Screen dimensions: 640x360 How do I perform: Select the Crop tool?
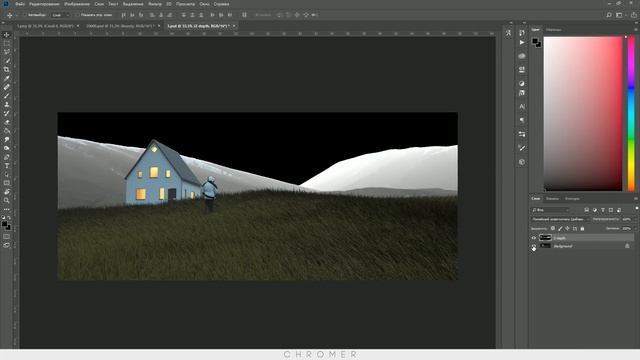[x=7, y=70]
